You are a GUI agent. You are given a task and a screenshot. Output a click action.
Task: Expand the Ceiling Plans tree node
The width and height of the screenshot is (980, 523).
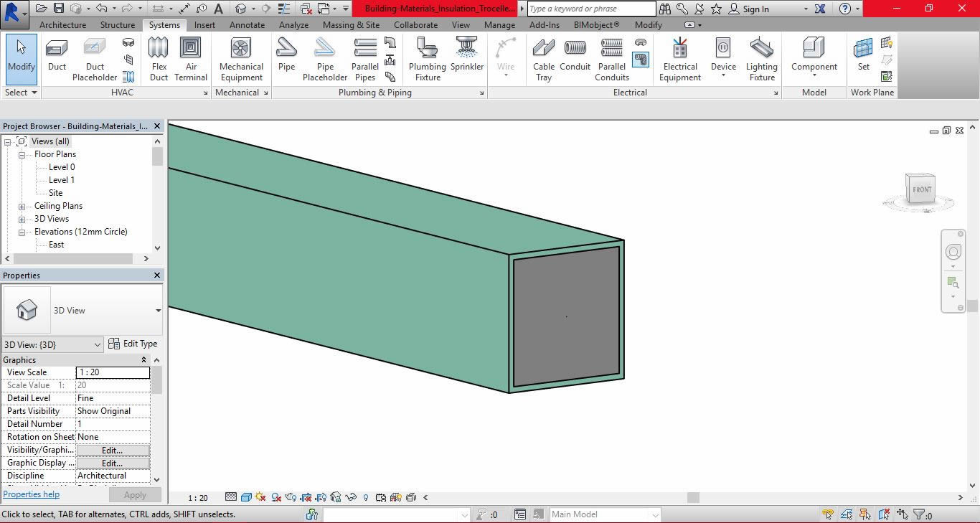tap(22, 206)
